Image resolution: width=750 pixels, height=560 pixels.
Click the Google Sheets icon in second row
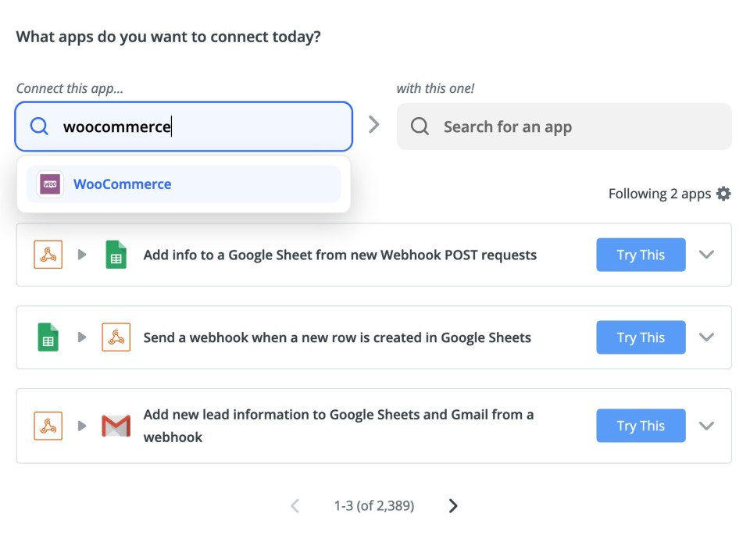(48, 337)
